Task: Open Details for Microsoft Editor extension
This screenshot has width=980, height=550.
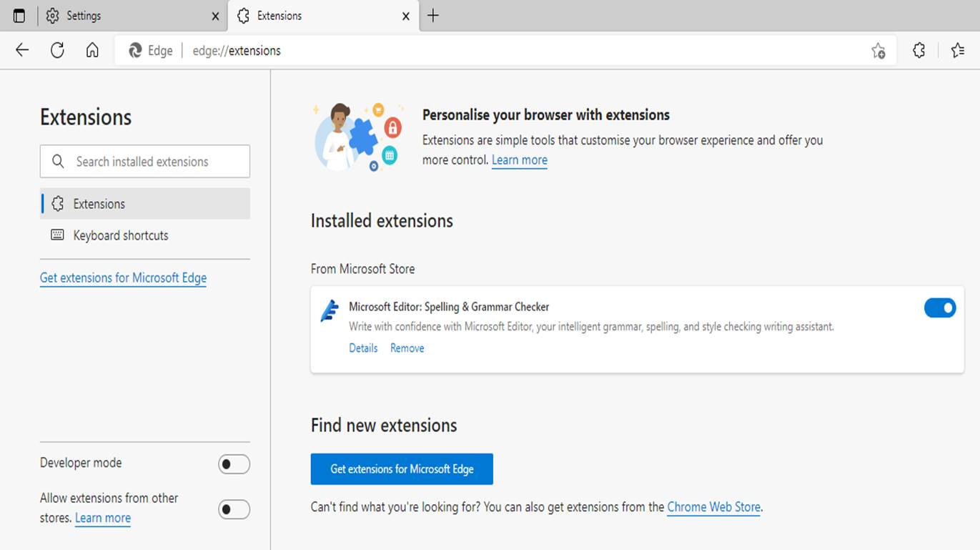Action: pos(363,348)
